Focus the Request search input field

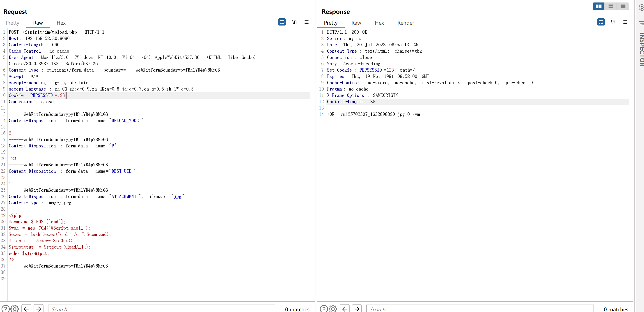tap(161, 308)
